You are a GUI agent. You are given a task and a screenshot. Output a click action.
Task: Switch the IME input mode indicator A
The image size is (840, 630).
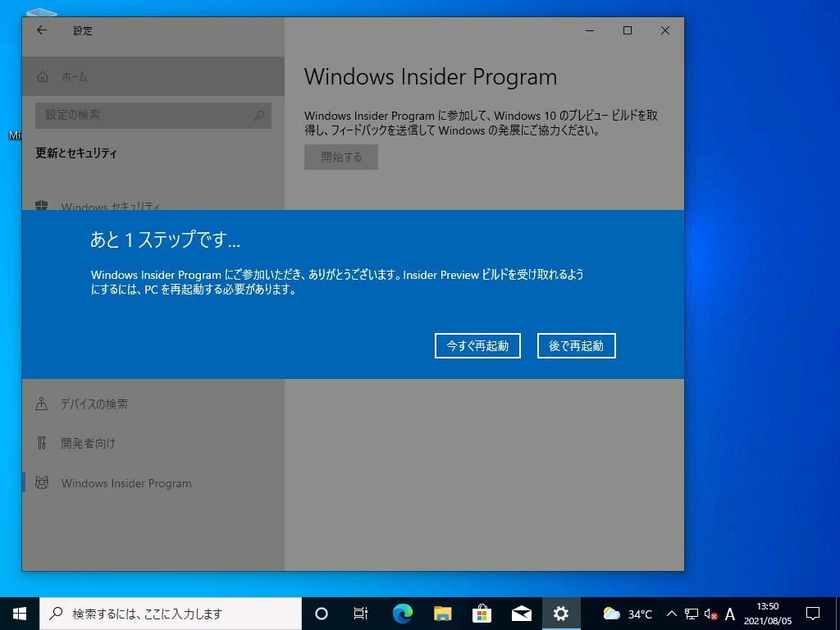tap(729, 614)
